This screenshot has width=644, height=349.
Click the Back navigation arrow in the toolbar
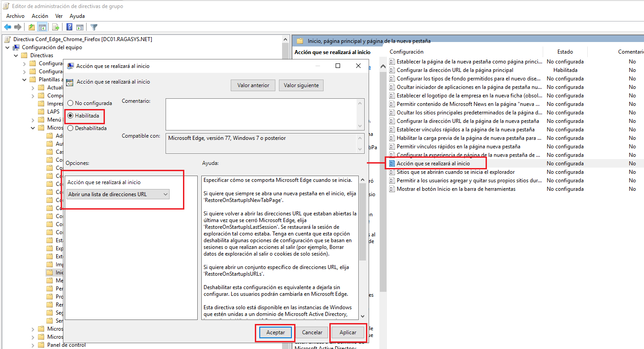coord(8,27)
